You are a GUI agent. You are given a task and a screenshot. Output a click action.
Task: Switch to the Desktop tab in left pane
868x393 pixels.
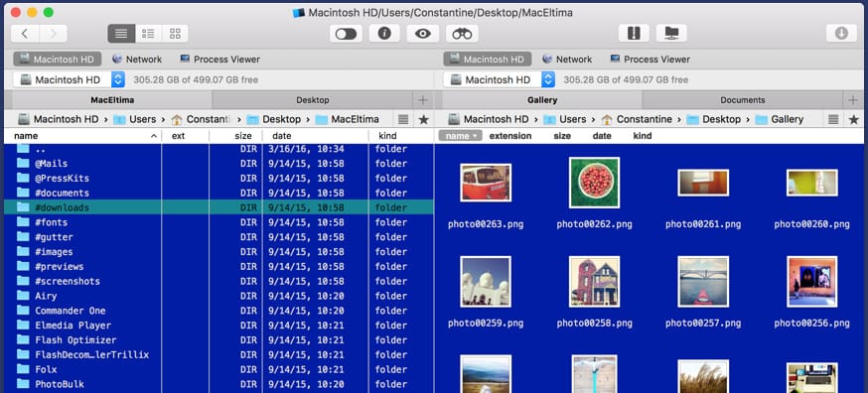(312, 100)
